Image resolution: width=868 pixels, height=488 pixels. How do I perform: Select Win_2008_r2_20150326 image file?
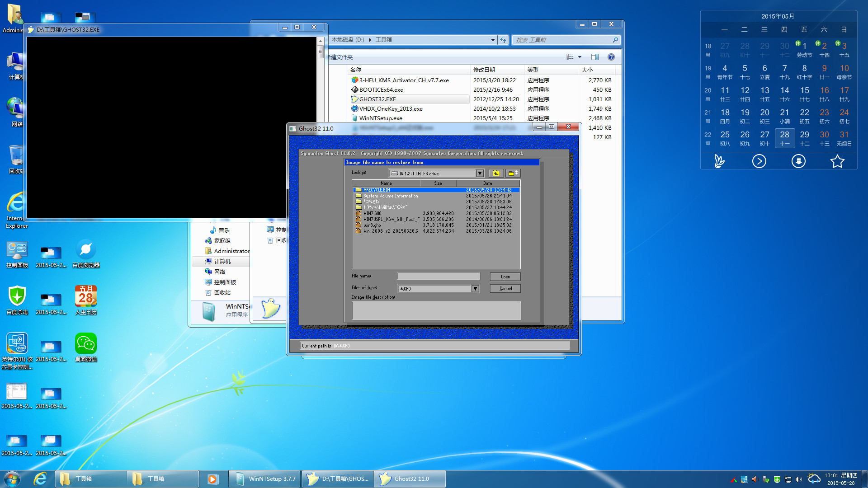click(x=436, y=231)
